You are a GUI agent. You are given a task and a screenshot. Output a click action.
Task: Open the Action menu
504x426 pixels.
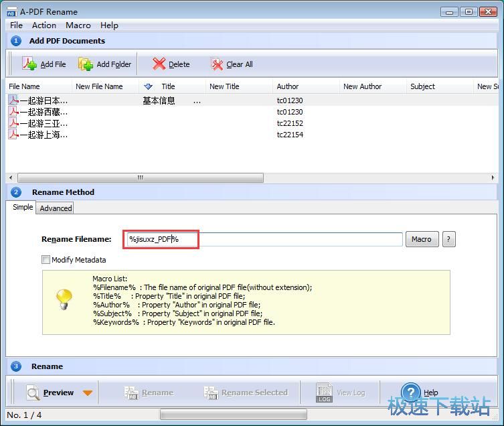tap(44, 25)
